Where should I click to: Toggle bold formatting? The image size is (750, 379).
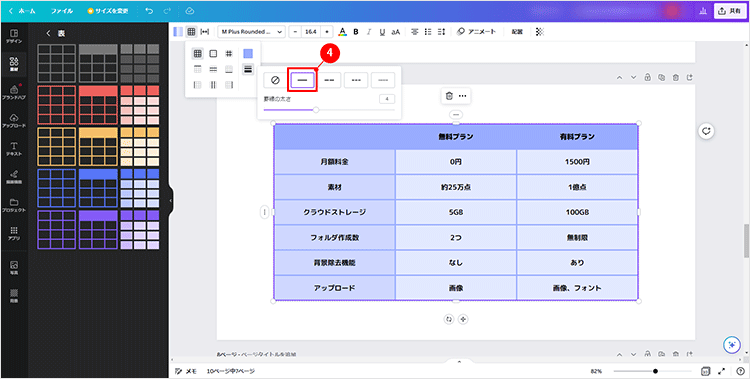[356, 32]
